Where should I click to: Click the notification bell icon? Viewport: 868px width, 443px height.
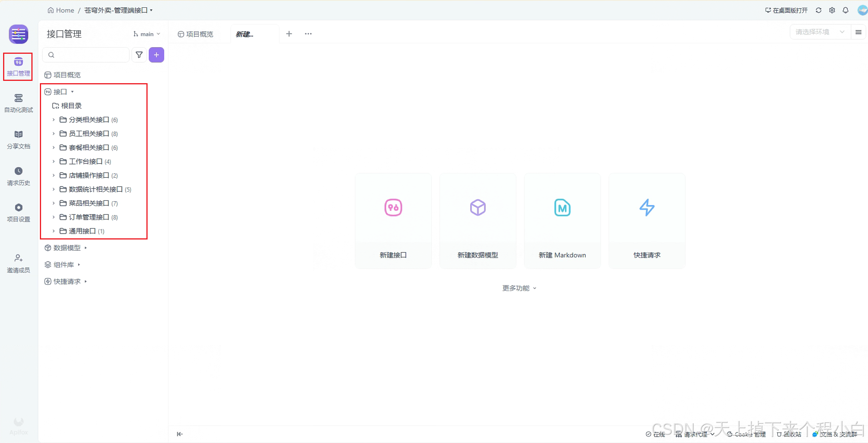(846, 10)
